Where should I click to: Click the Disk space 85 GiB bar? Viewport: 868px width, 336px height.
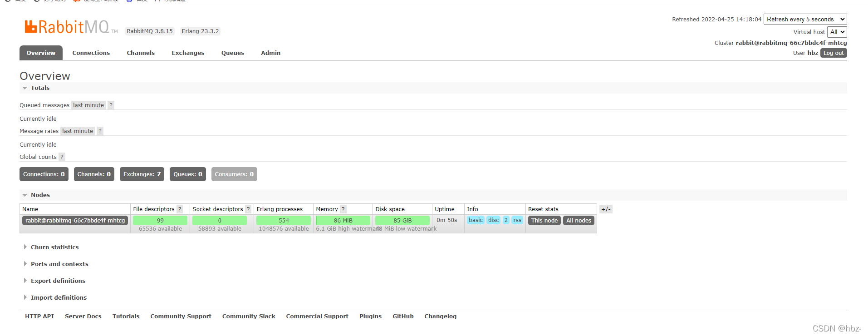tap(402, 221)
